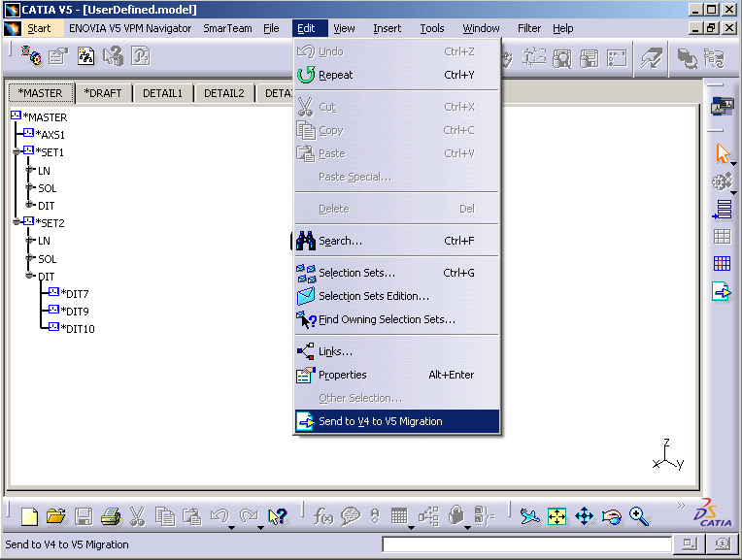742x560 pixels.
Task: Click Send to V5 icon in right toolbar
Action: pyautogui.click(x=722, y=290)
